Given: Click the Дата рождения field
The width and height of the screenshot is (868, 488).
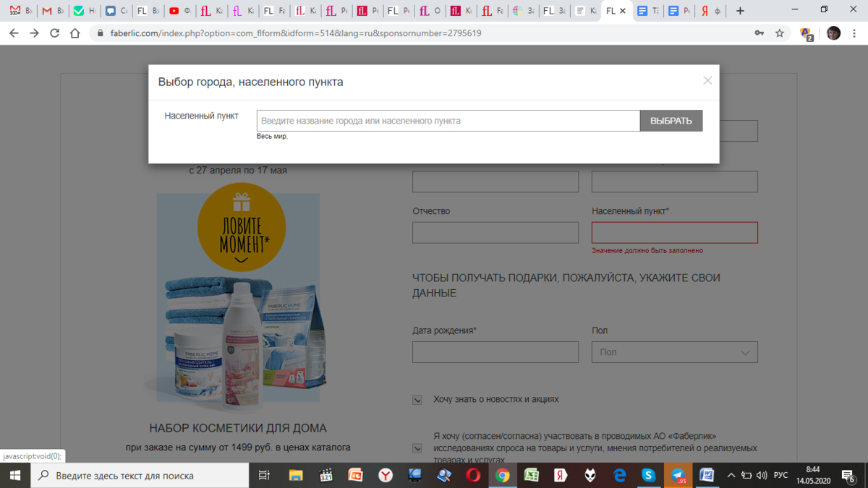Looking at the screenshot, I should pyautogui.click(x=495, y=352).
